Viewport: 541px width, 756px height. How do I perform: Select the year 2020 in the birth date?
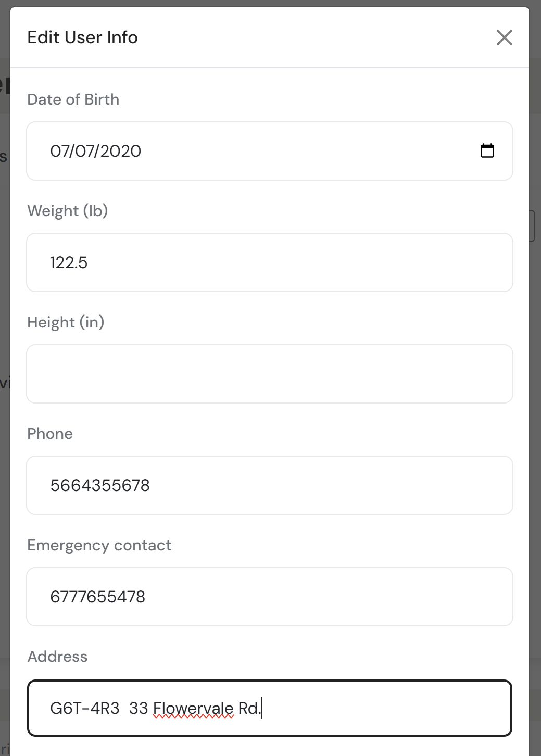click(120, 152)
